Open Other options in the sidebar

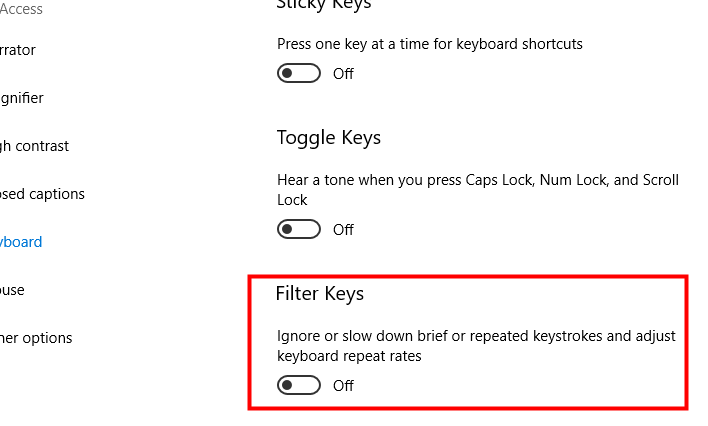(x=36, y=337)
